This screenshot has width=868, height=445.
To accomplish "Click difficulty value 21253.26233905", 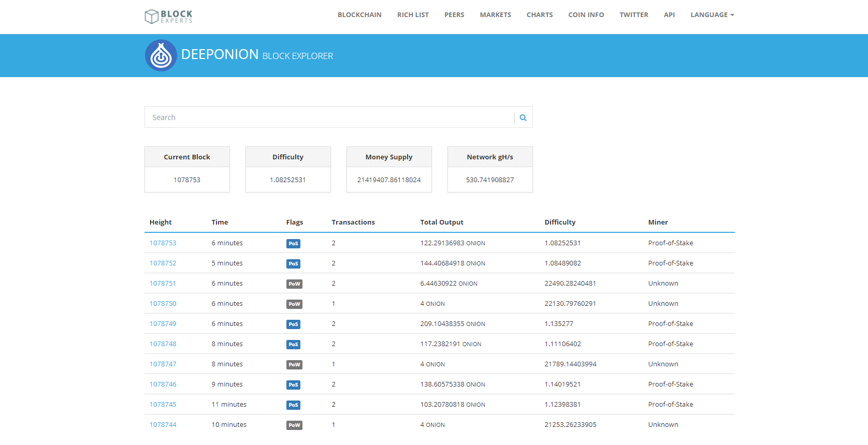I will click(x=570, y=424).
